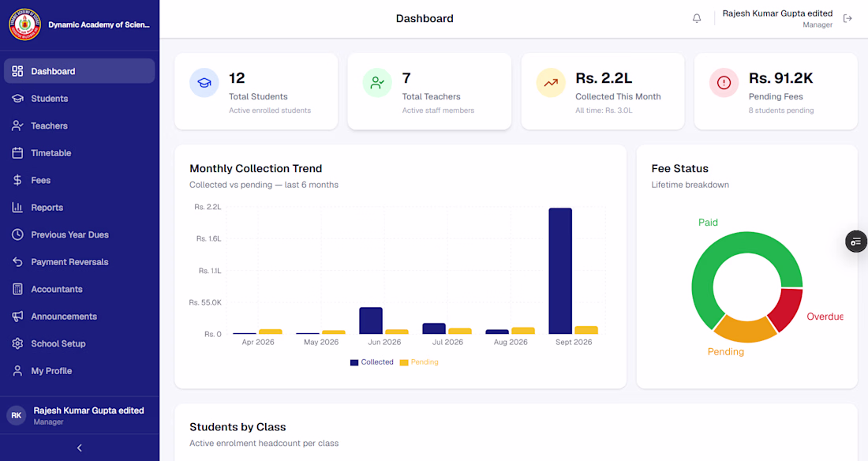The width and height of the screenshot is (868, 461).
Task: Toggle the Pending legend entry
Action: [x=419, y=362]
